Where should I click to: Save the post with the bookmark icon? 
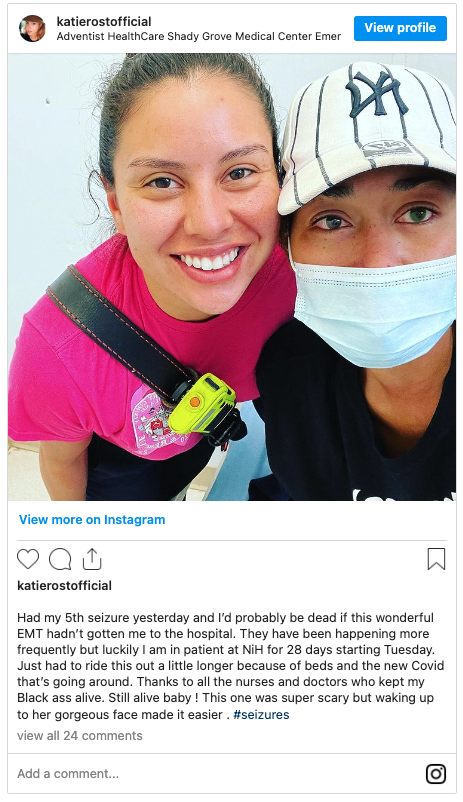point(436,559)
